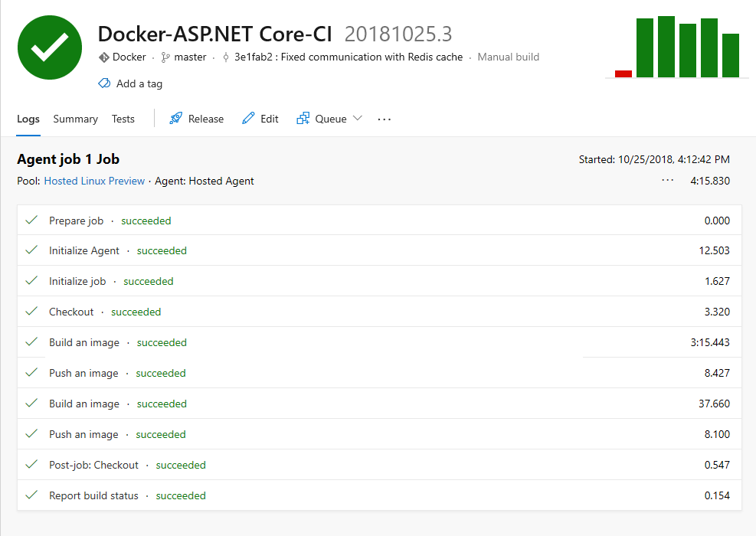The image size is (756, 536).
Task: Open the Post-job: Checkout log
Action: pos(379,465)
